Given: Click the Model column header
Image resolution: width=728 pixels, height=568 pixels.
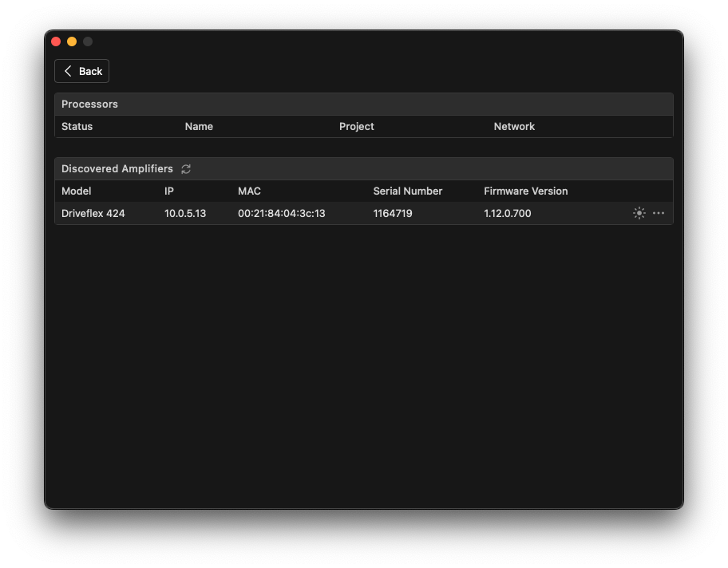Looking at the screenshot, I should pyautogui.click(x=75, y=191).
